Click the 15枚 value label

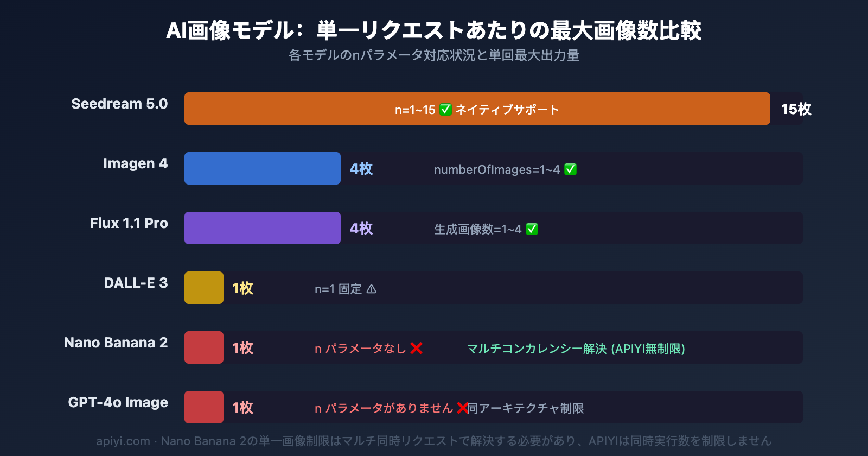point(796,109)
